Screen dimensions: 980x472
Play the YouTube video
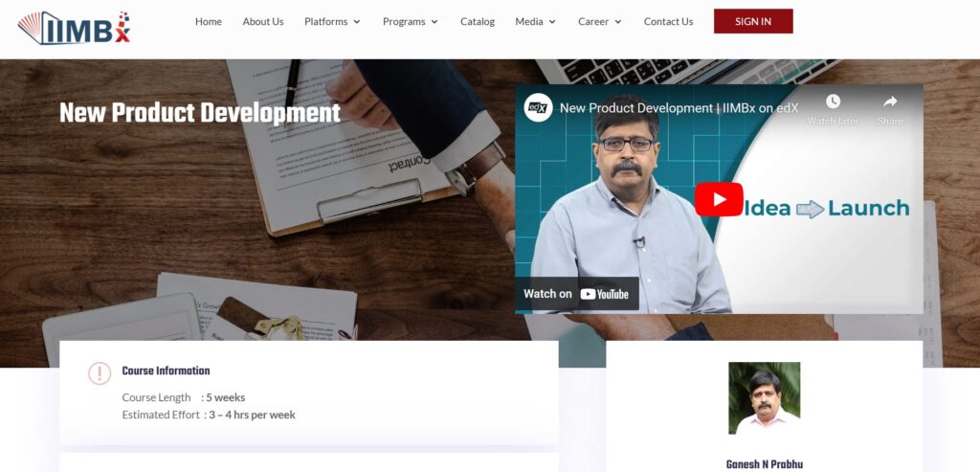[719, 199]
